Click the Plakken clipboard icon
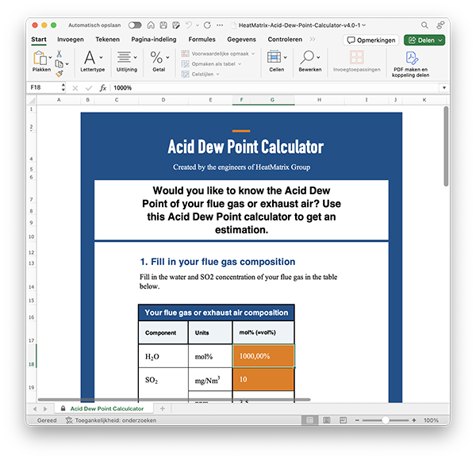The image size is (476, 460). pyautogui.click(x=40, y=58)
